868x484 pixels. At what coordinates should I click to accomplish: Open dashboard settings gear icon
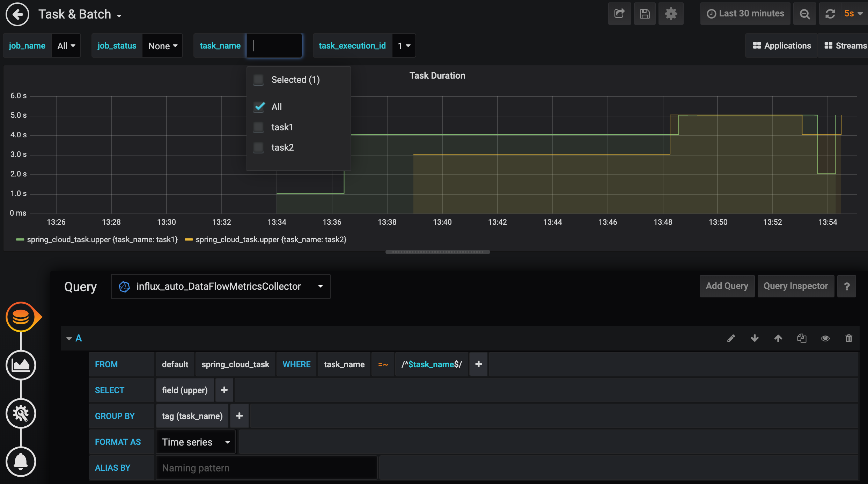(670, 14)
